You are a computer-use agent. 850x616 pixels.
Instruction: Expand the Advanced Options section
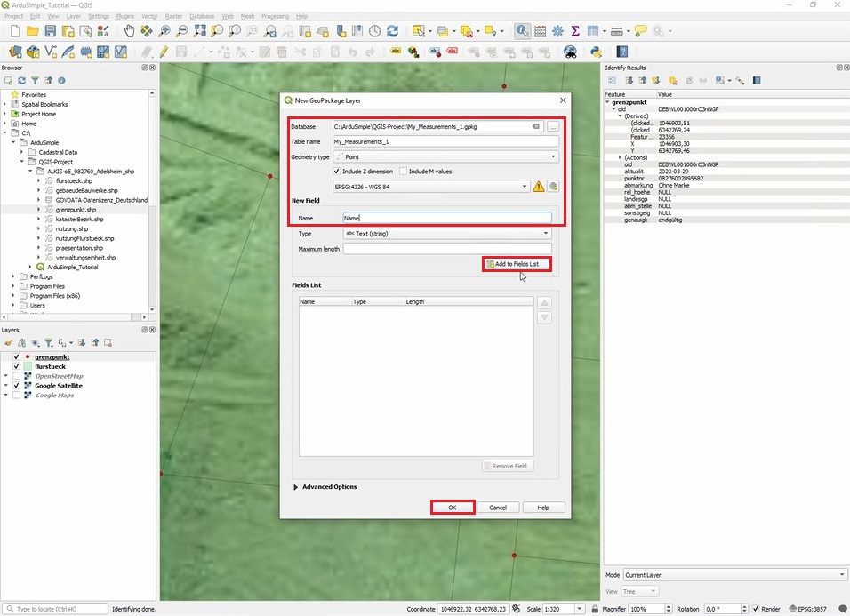click(x=296, y=487)
